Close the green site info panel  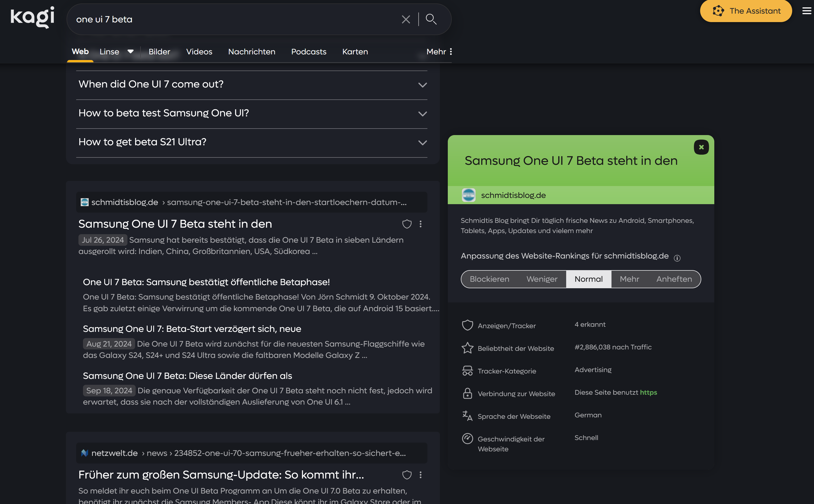click(x=701, y=147)
